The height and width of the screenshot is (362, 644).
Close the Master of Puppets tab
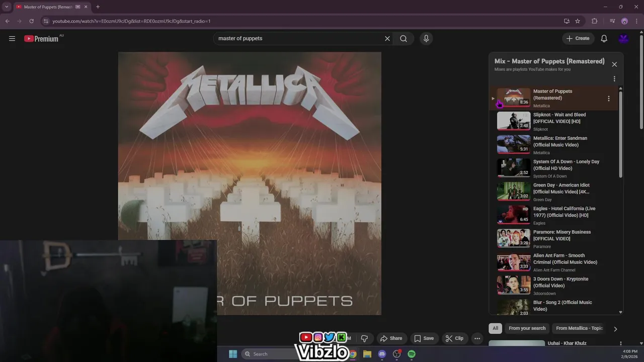87,7
